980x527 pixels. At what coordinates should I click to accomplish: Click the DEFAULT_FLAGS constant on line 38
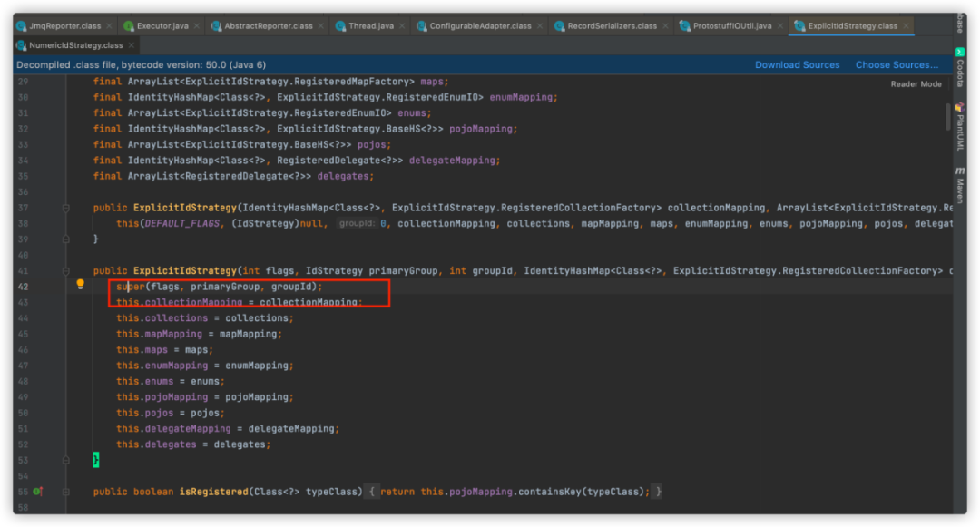pyautogui.click(x=181, y=223)
